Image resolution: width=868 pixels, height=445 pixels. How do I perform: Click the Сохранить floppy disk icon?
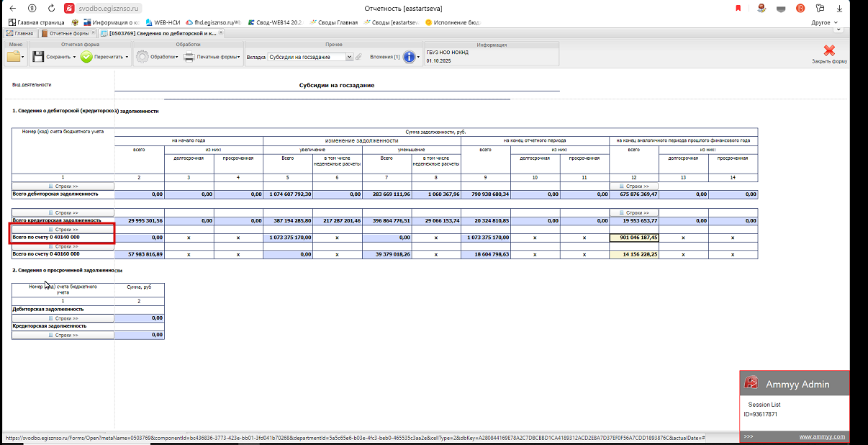coord(38,57)
